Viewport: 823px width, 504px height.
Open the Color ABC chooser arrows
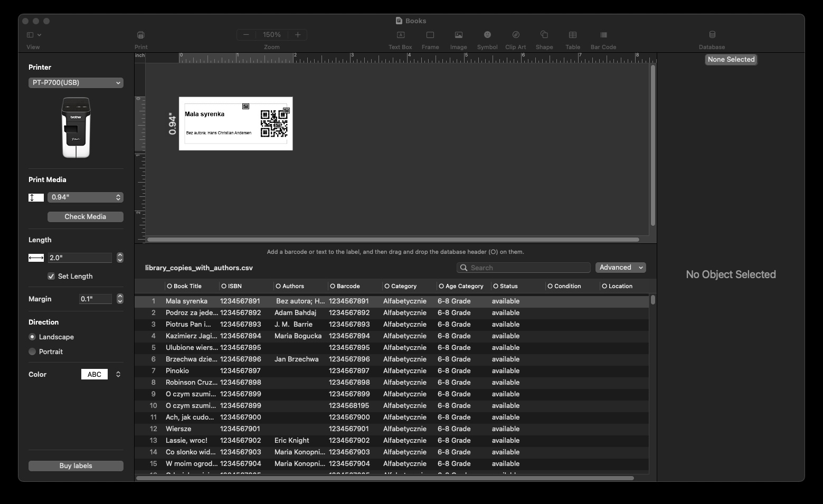pos(118,374)
